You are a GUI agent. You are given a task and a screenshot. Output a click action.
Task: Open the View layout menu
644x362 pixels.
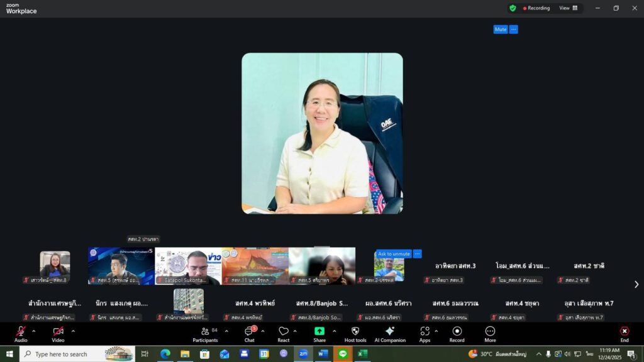tap(568, 8)
